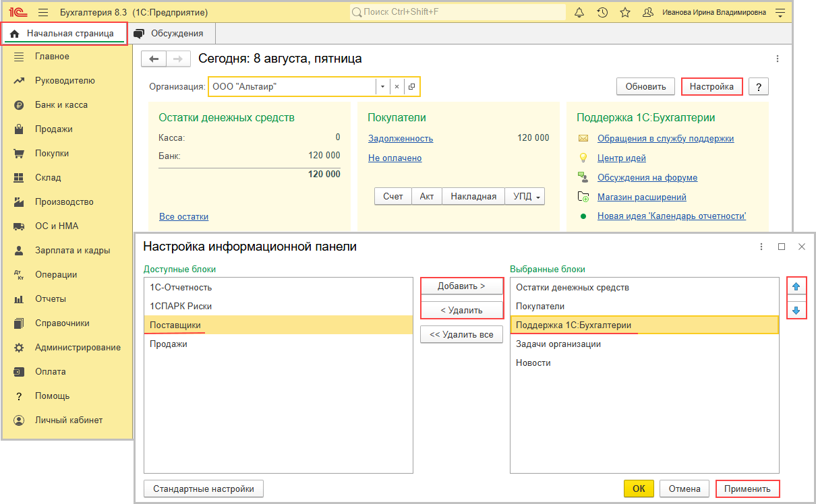This screenshot has width=816, height=504.
Task: Open notifications bell icon
Action: pyautogui.click(x=579, y=13)
